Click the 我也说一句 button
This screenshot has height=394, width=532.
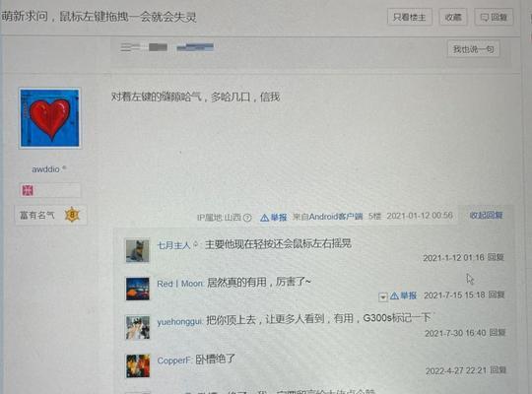[473, 49]
